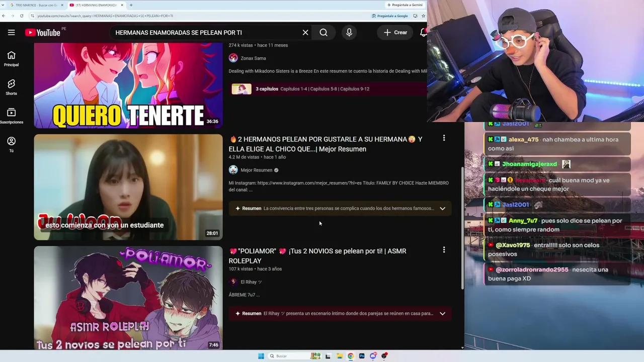Open the POLIAMOR ASMR ROLEPLAY video title
This screenshot has width=644, height=362.
(317, 256)
